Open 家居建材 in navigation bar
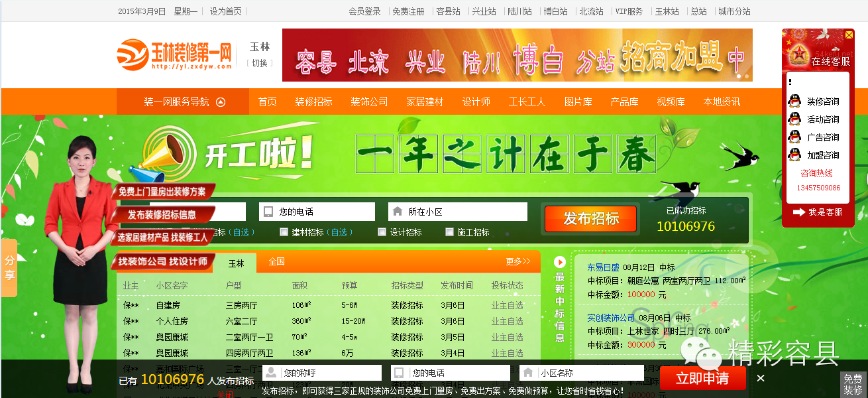The height and width of the screenshot is (398, 868). click(x=425, y=102)
